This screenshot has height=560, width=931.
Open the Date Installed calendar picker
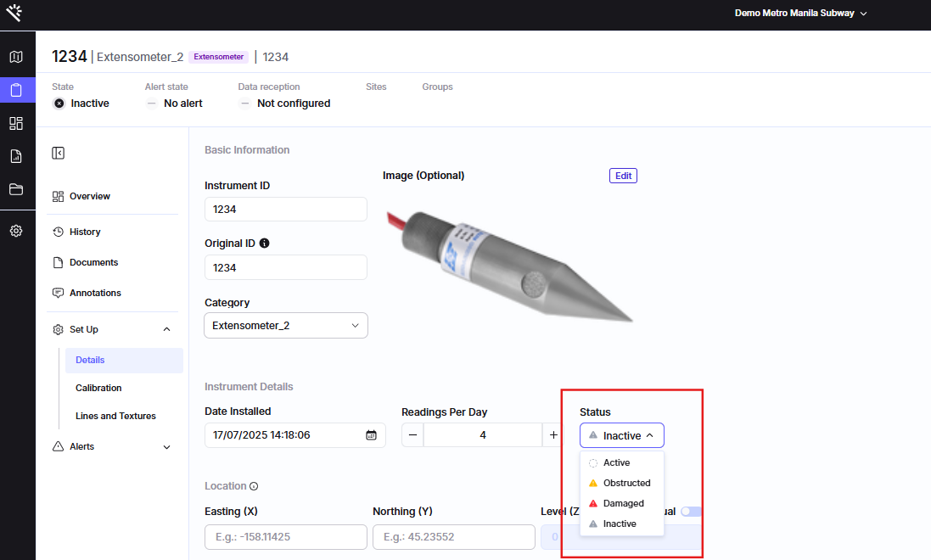(x=371, y=435)
